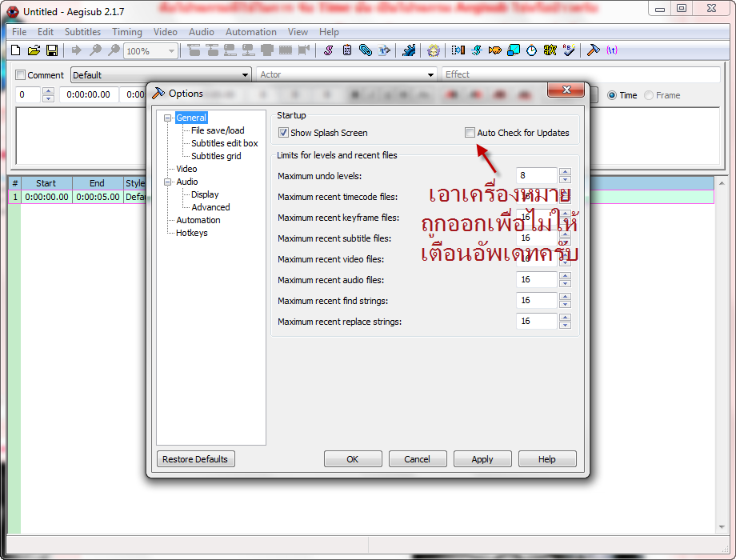736x560 pixels.
Task: Open the Shift Times icon
Action: click(458, 50)
